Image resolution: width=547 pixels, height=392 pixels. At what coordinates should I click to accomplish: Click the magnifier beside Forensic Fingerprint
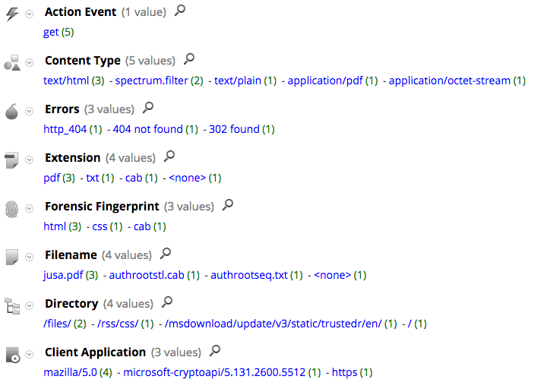coord(228,205)
